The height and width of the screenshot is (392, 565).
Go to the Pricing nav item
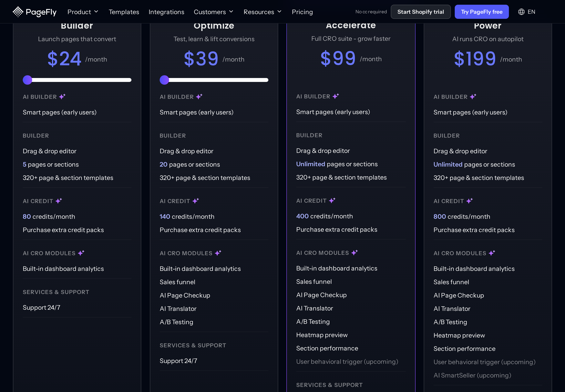tap(302, 12)
